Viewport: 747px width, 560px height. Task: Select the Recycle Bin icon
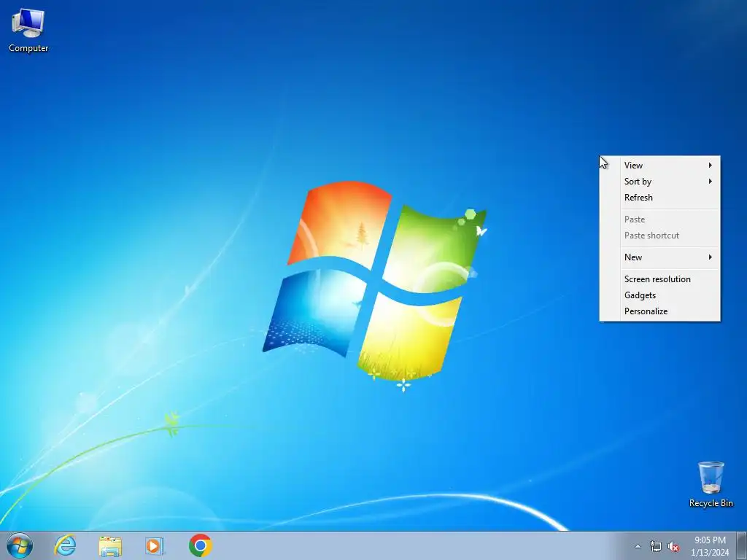point(711,484)
